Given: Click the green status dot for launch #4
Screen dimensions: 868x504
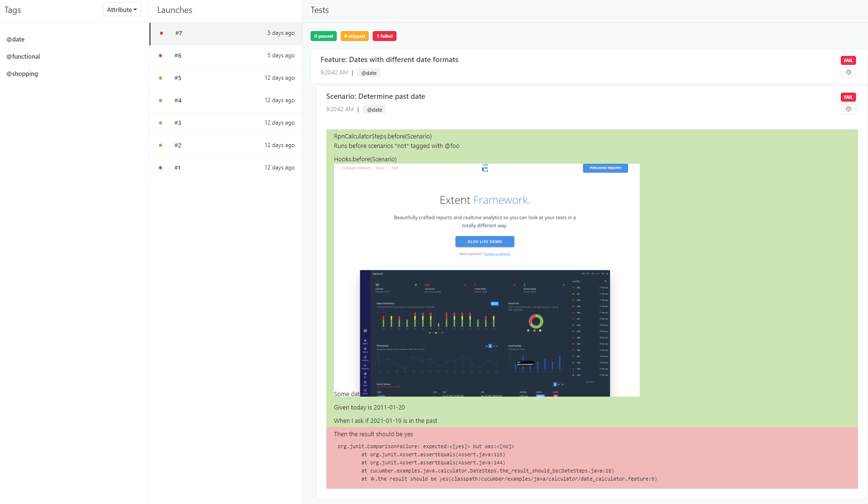Looking at the screenshot, I should [161, 101].
